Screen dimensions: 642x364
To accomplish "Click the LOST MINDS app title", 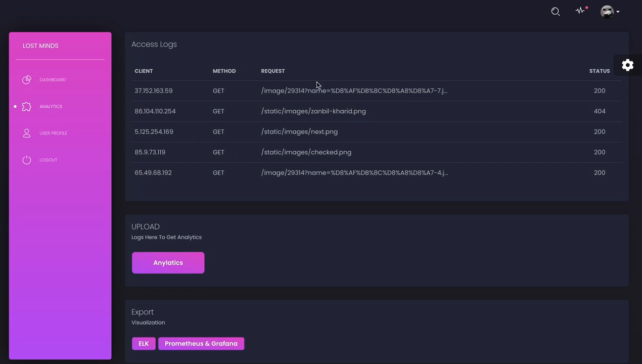I will tap(40, 45).
